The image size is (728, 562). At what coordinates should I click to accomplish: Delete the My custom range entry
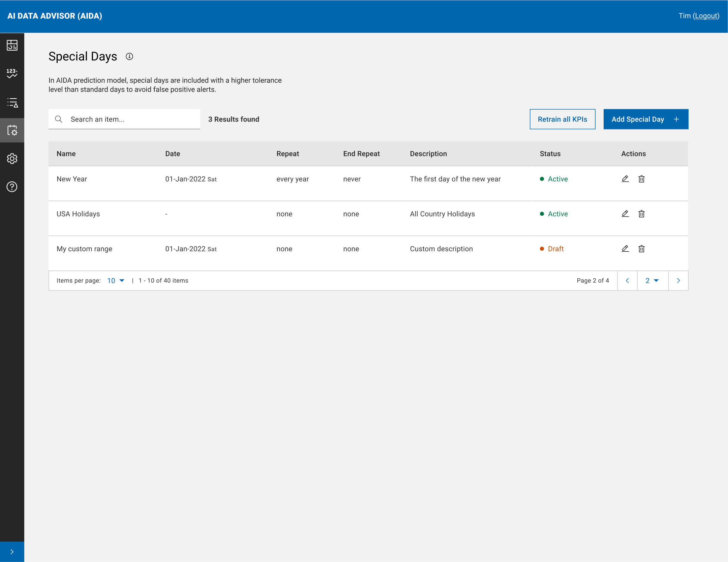(641, 249)
